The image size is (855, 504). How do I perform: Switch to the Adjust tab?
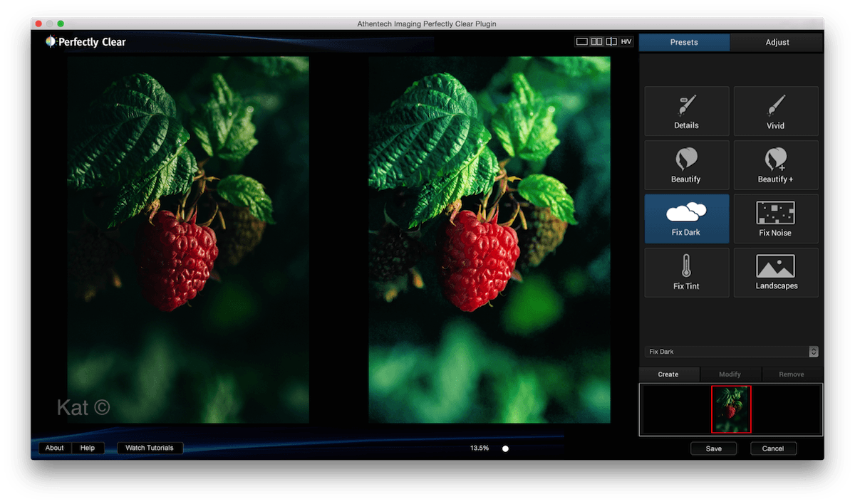point(777,42)
